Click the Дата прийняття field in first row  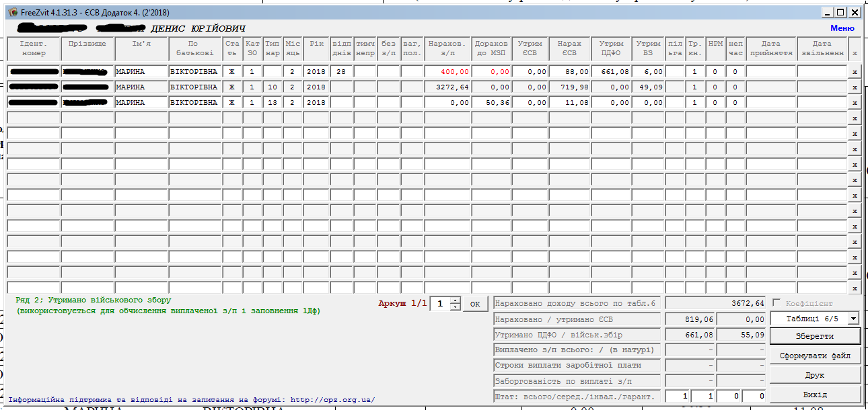(x=770, y=71)
